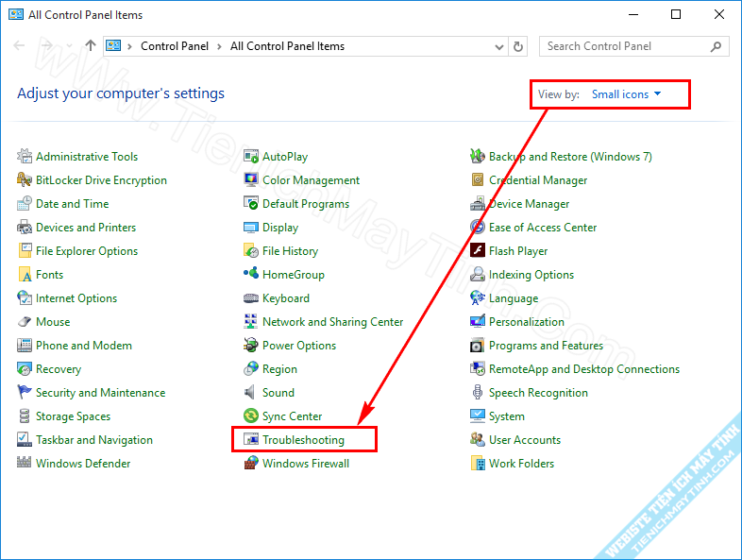The image size is (742, 560).
Task: Click the Recovery icon
Action: tap(25, 369)
